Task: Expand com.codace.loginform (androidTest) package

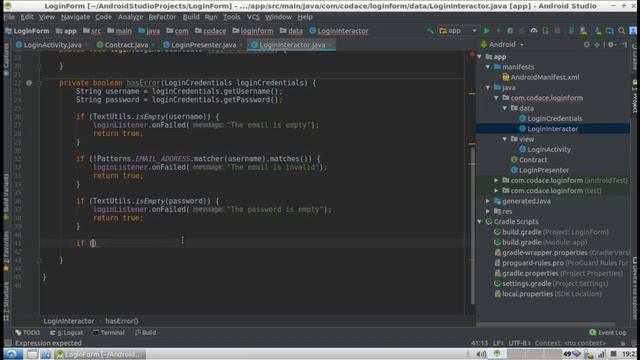Action: click(x=497, y=180)
